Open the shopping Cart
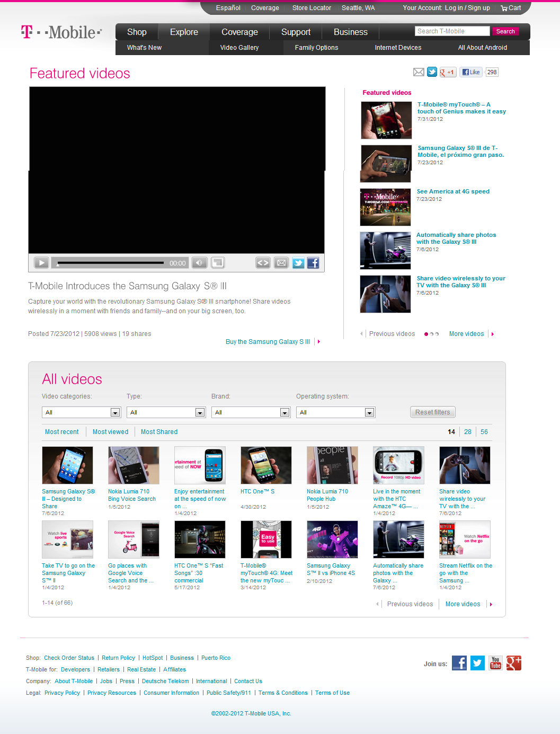 (x=511, y=8)
